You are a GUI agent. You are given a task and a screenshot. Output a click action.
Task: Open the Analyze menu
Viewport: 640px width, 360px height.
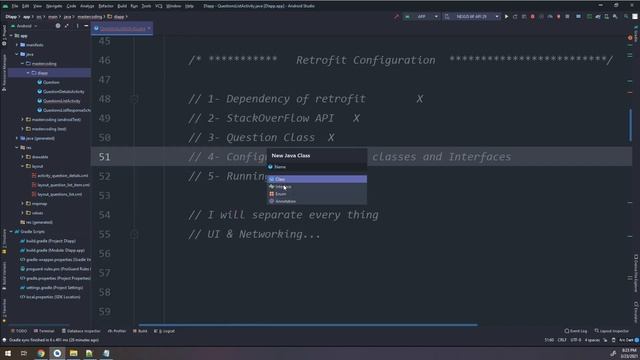coord(87,6)
